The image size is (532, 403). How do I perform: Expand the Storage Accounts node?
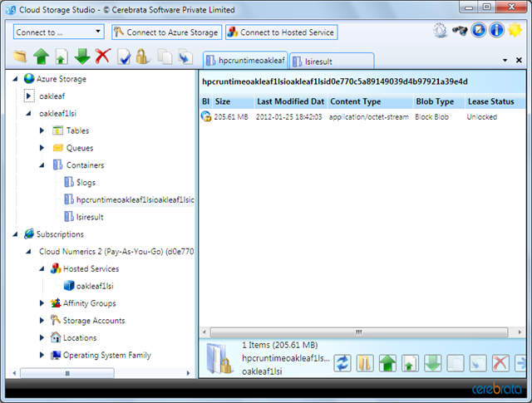[42, 320]
